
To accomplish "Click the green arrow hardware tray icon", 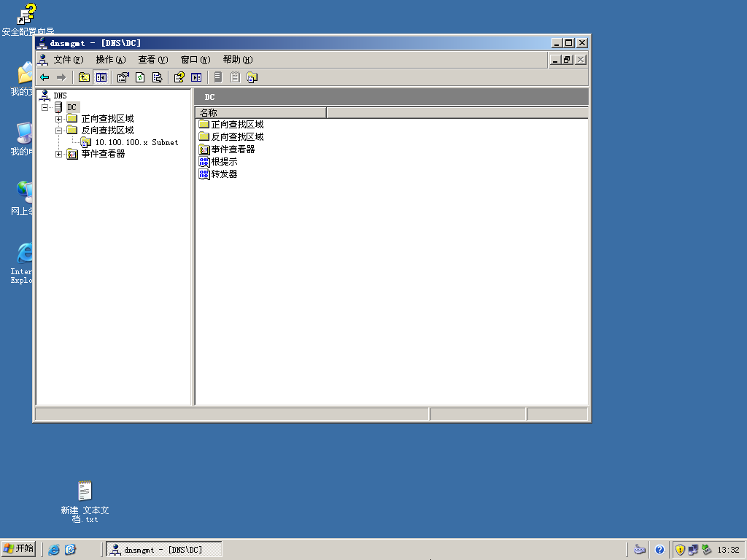I will coord(706,550).
